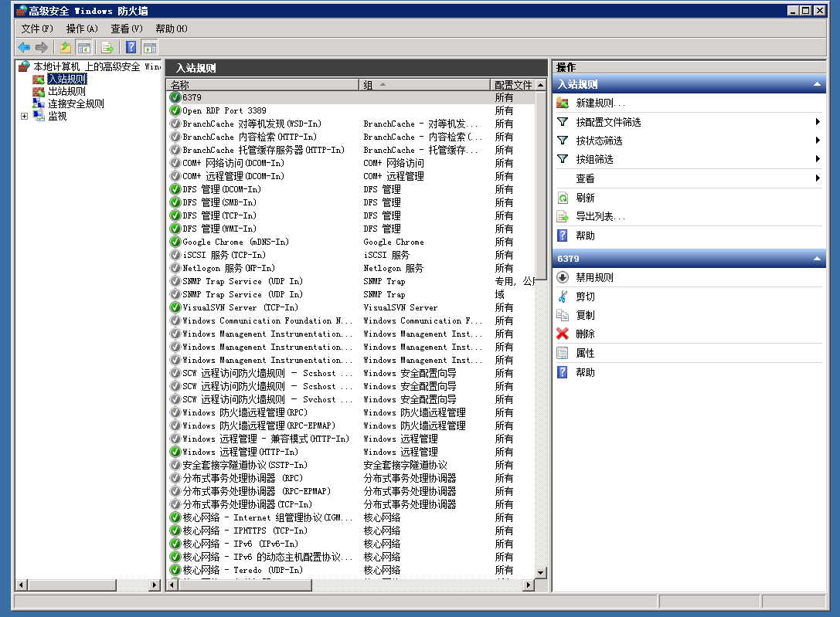Click the rule list vertical scrollbar down arrow
The image size is (840, 617).
[540, 572]
